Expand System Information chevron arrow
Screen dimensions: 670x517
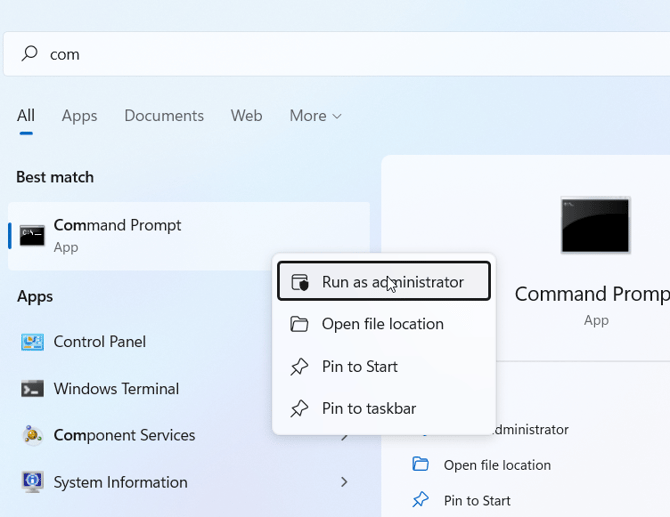344,482
